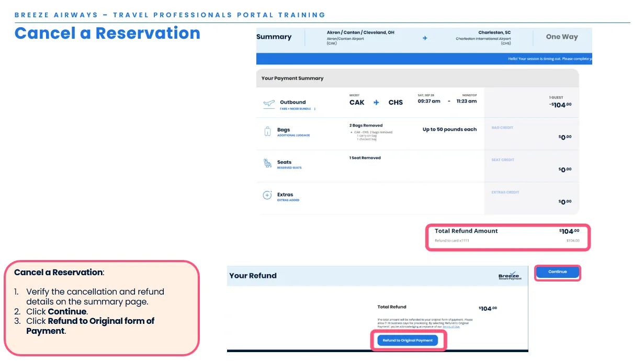Click the Extras plus-circle icon
This screenshot has width=644, height=361.
click(267, 195)
